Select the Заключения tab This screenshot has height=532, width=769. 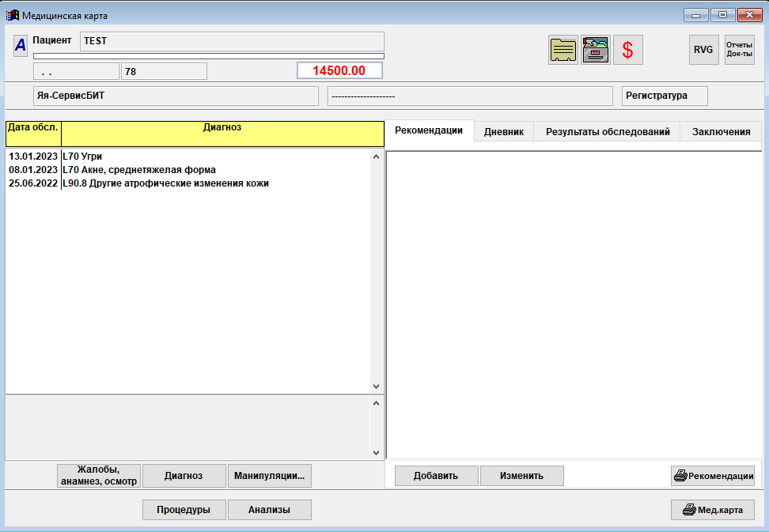pos(721,132)
